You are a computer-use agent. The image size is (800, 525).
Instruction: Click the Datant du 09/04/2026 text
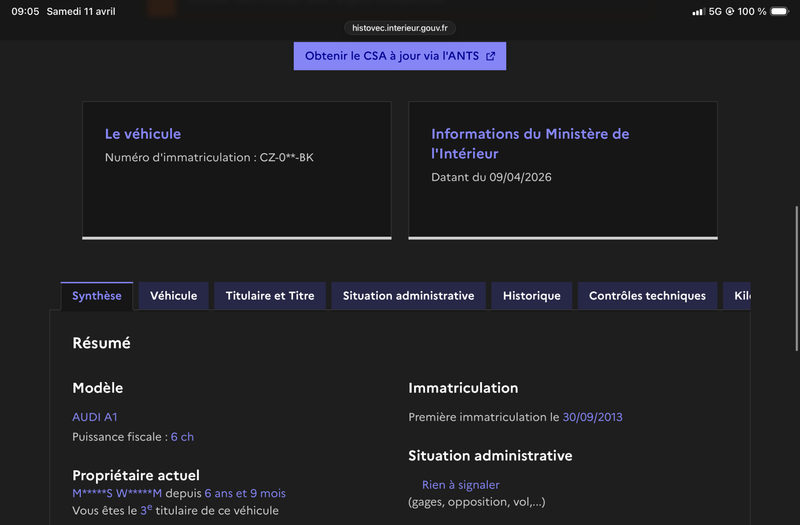click(x=491, y=177)
